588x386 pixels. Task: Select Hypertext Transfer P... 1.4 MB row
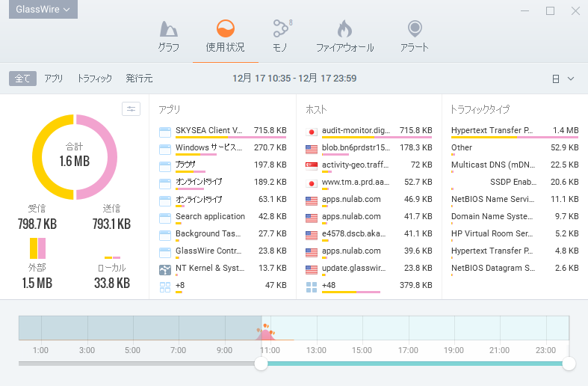[515, 132]
